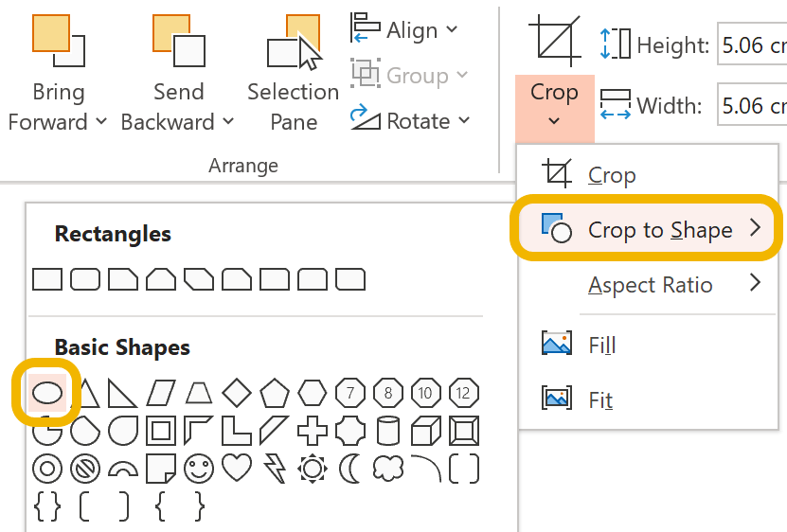Pick the rounded rectangle shape
The image size is (787, 532).
(85, 279)
